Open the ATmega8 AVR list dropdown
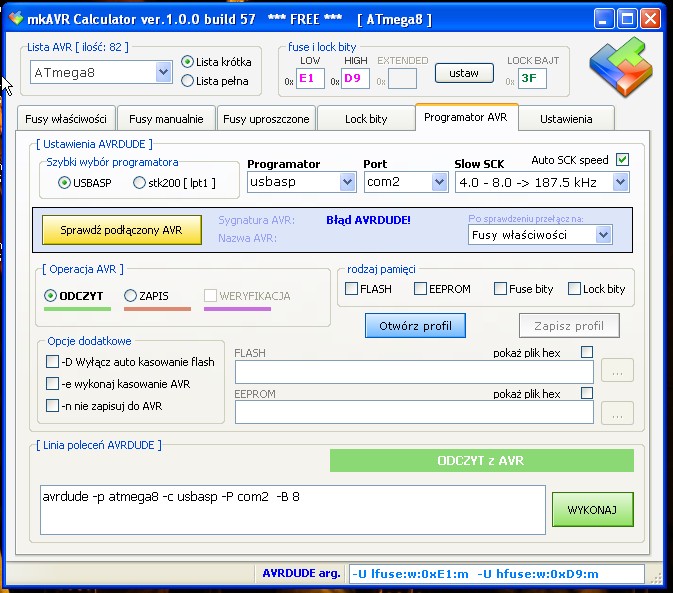 [163, 72]
